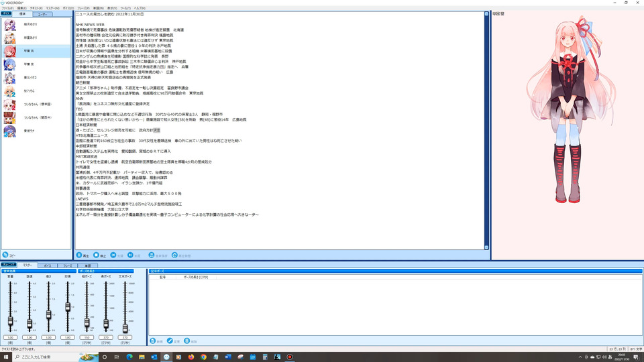The image size is (644, 362).
Task: Open the ボイス menu in the menu bar
Action: pos(68,8)
